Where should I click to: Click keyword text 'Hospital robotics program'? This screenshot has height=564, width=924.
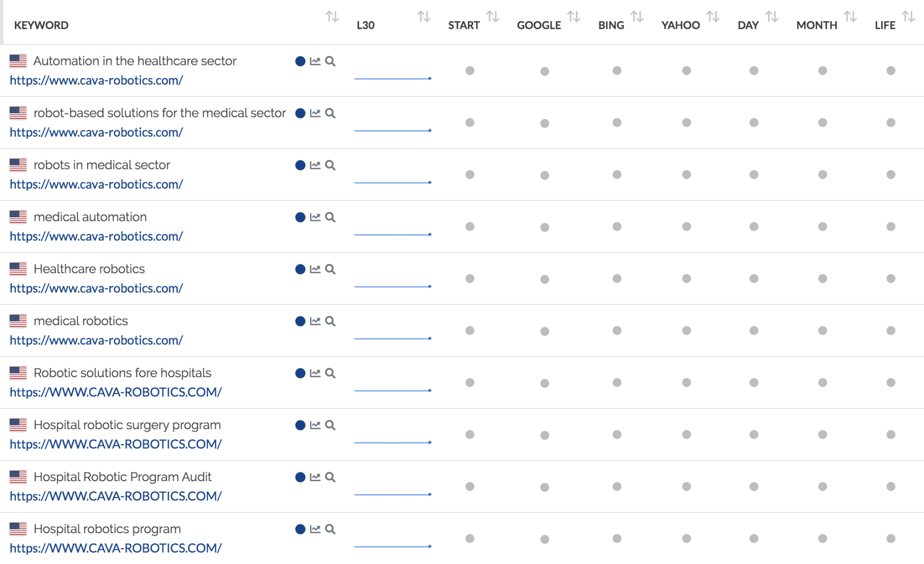[x=107, y=529]
